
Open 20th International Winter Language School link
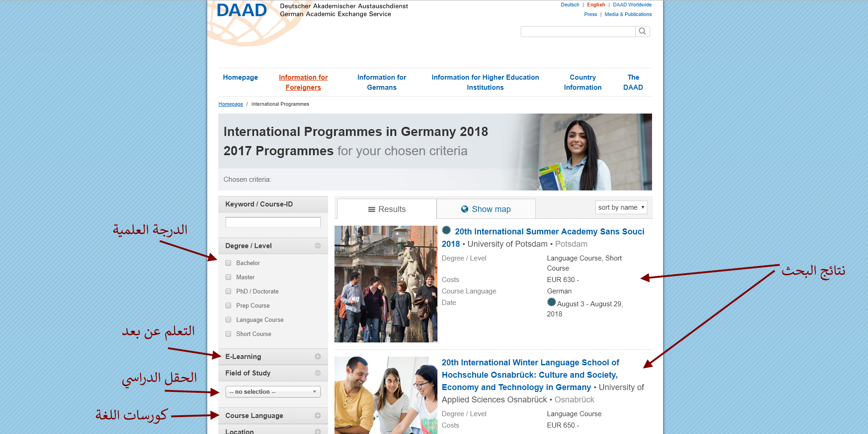tap(531, 375)
